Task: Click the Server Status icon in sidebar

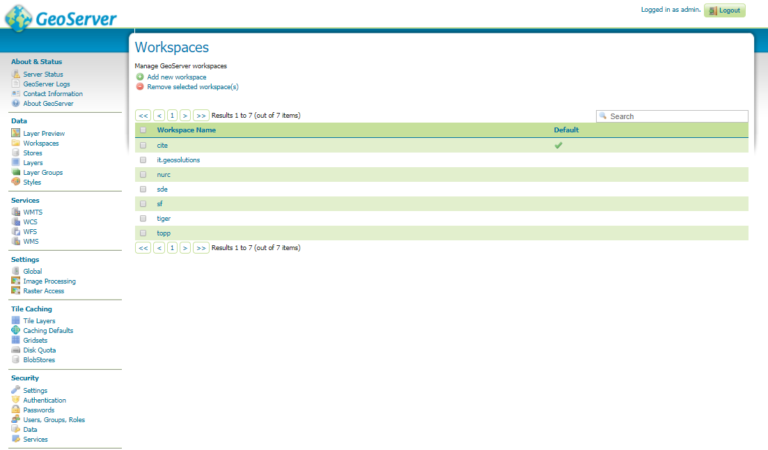Action: (16, 74)
